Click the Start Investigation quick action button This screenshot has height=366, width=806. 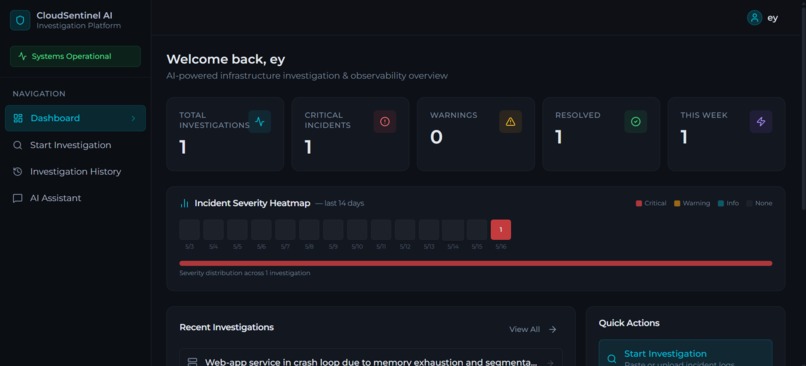click(685, 353)
